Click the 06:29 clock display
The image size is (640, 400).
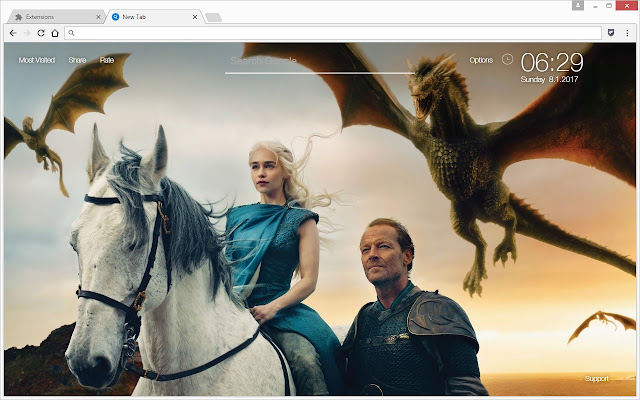552,62
